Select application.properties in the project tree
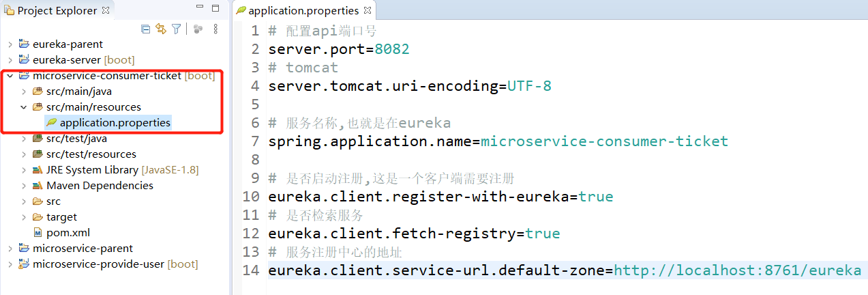This screenshot has height=295, width=868. (x=115, y=123)
